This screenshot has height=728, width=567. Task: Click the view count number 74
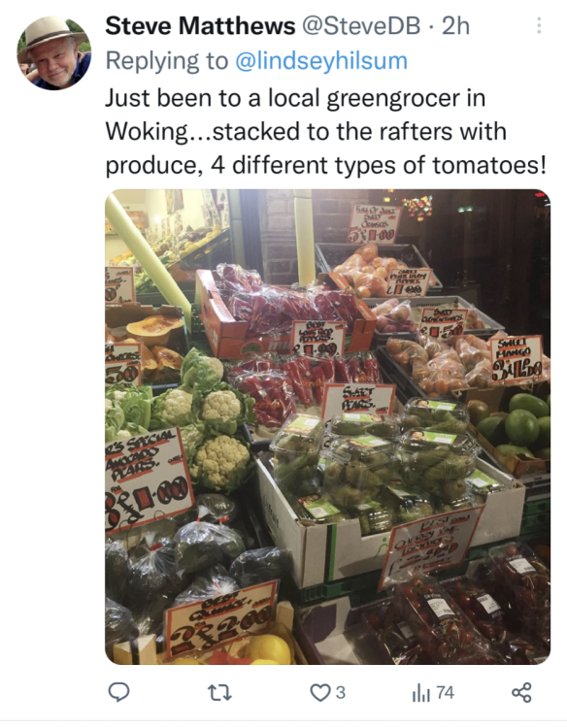[x=445, y=693]
